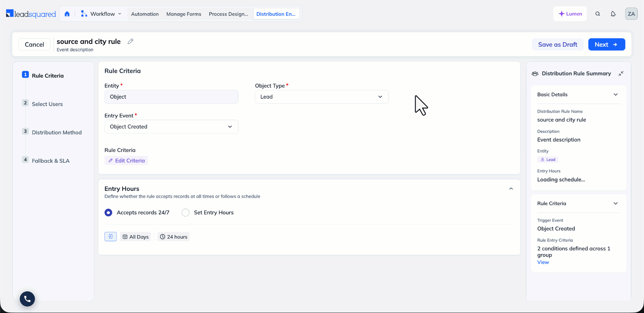Switch to the Manage Forms tab

pyautogui.click(x=184, y=14)
